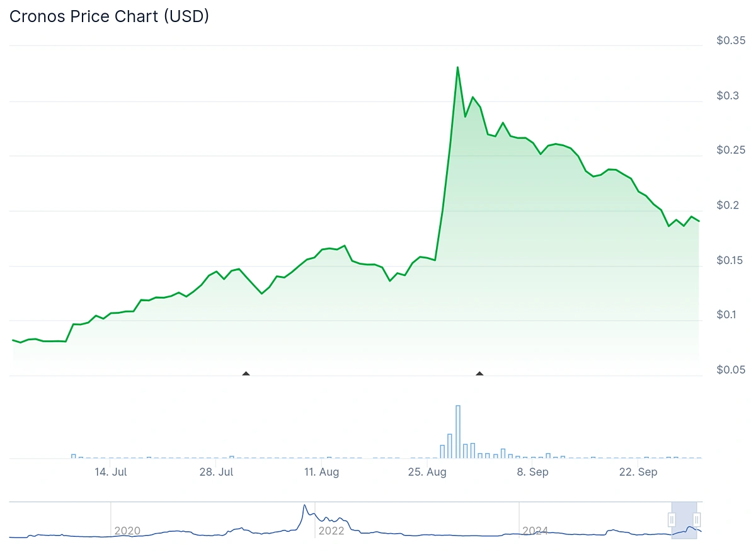Click the 2022 label in the navigator timeline
Screen dimensions: 756x552
pos(331,531)
